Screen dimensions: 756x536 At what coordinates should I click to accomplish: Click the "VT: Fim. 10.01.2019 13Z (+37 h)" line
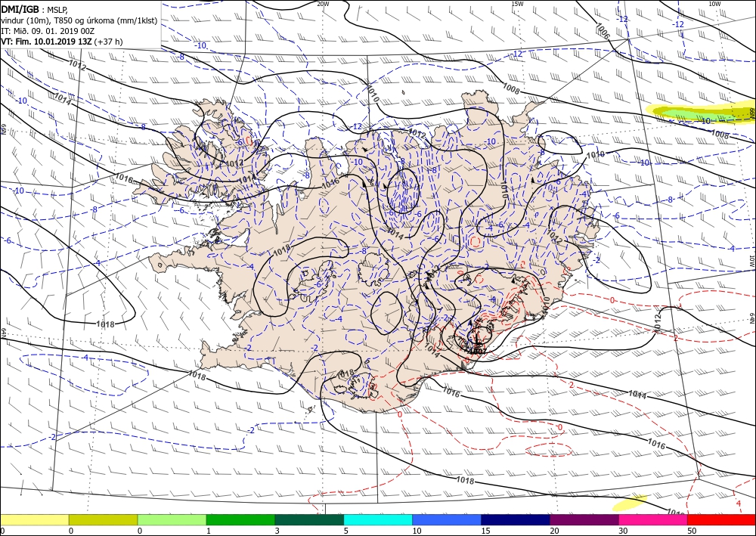[x=62, y=42]
